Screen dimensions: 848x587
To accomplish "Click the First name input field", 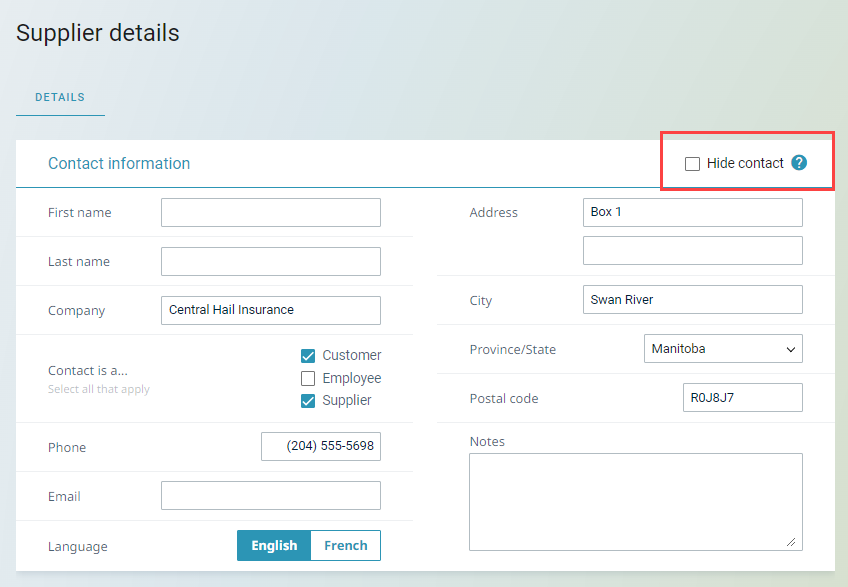I will (271, 213).
